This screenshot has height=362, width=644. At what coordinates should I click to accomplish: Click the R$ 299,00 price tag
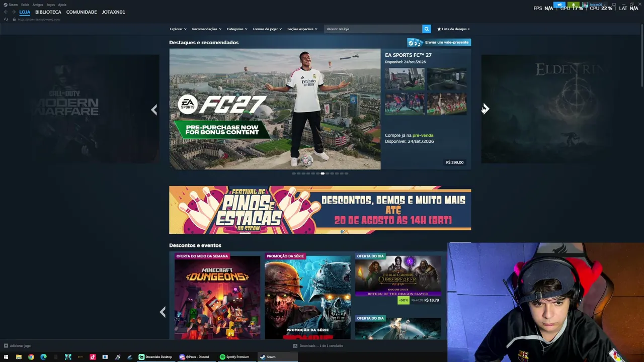[x=455, y=162]
